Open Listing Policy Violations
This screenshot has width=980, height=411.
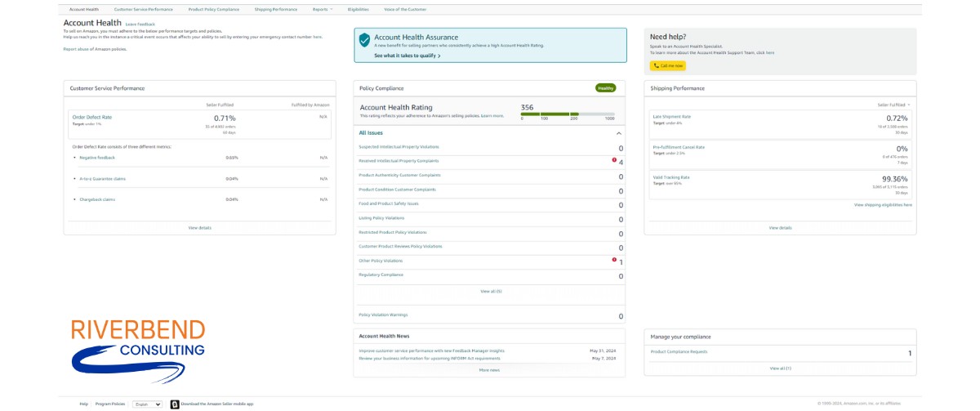click(381, 218)
